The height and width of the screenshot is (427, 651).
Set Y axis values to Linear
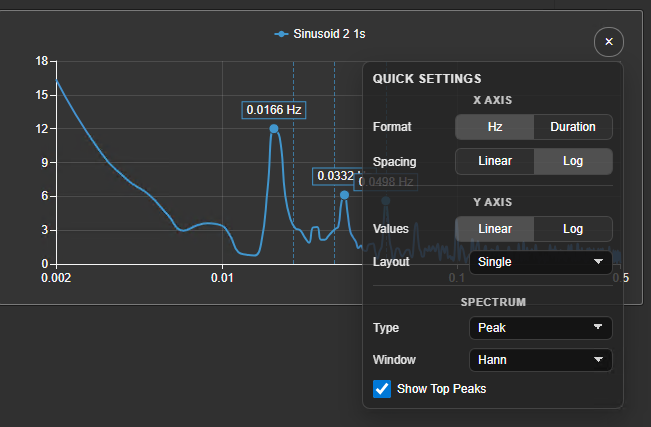[494, 229]
